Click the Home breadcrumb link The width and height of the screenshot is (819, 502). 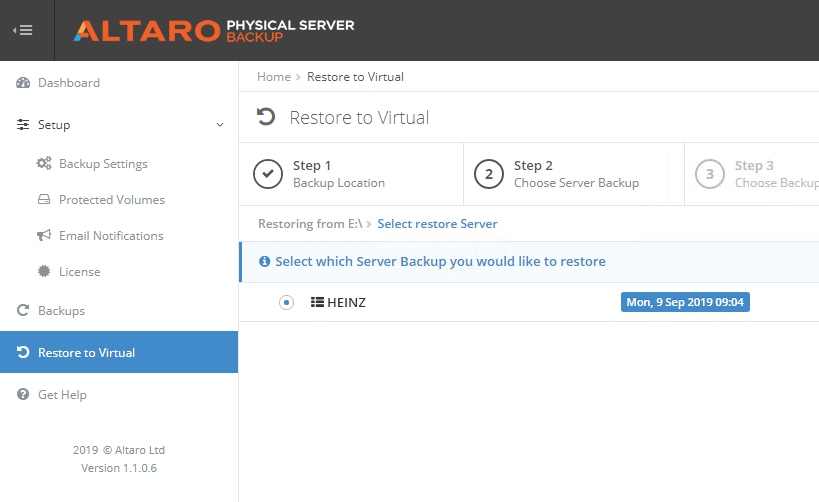273,77
